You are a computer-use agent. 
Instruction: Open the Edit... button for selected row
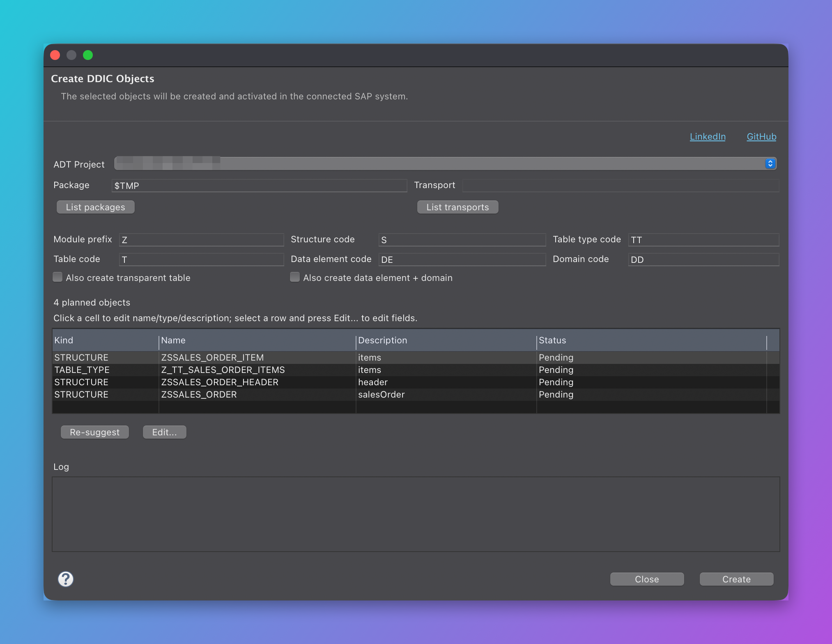click(x=164, y=432)
